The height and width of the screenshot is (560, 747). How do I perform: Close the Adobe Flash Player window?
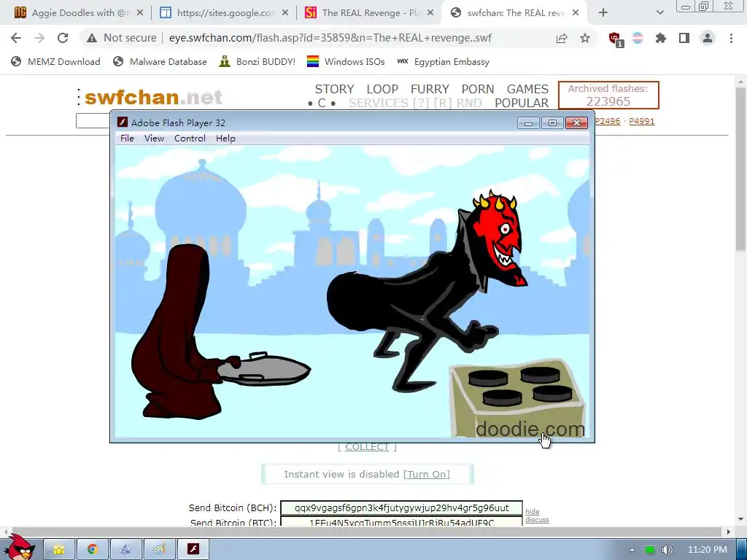tap(576, 122)
